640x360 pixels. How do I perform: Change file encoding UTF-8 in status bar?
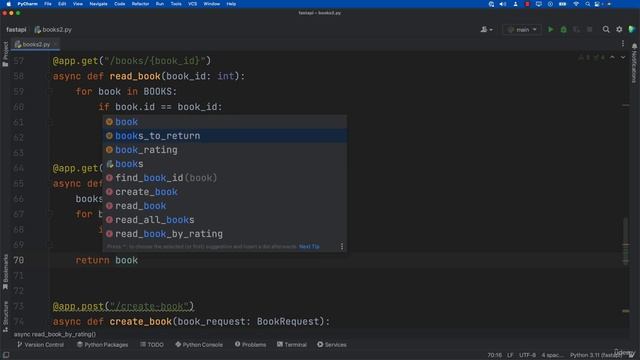pyautogui.click(x=527, y=355)
